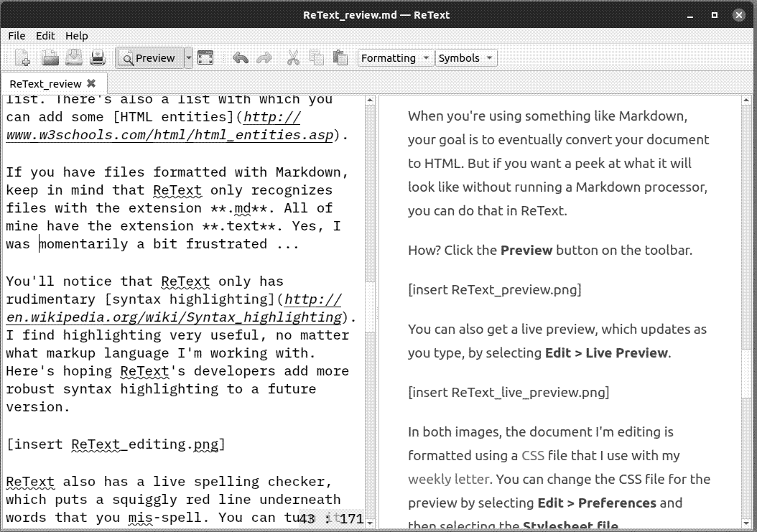Click editor scrollbar up arrow

pos(370,101)
